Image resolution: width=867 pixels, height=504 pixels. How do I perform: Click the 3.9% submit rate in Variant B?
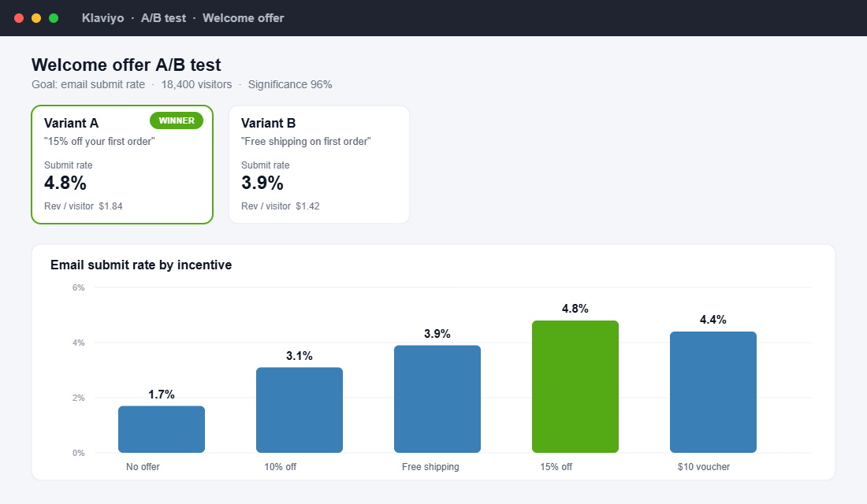(x=262, y=183)
